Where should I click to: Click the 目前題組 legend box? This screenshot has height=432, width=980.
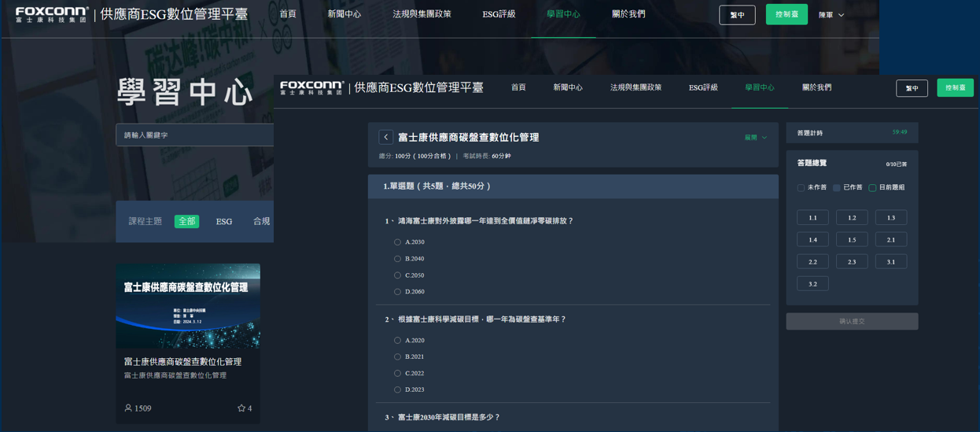pos(872,188)
